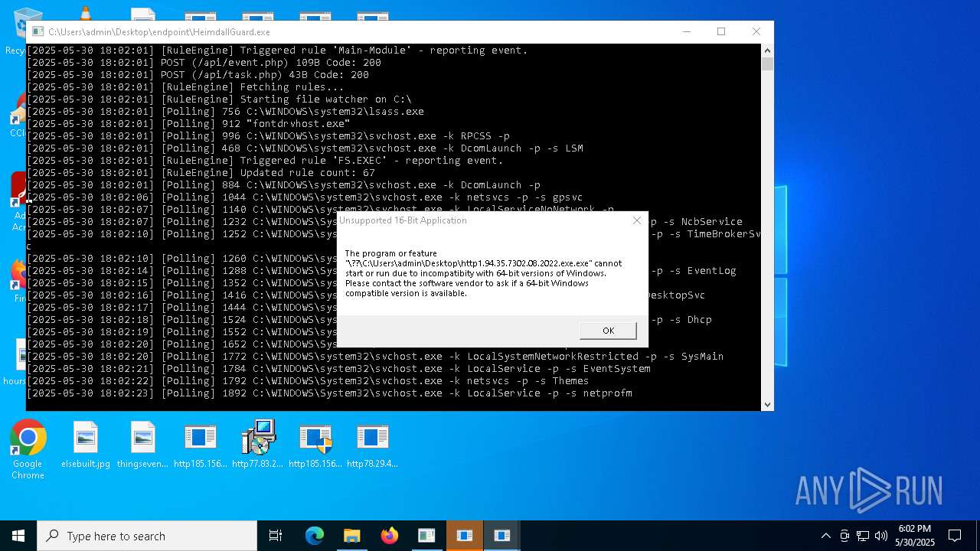Click the console scrollbar up arrow

(x=767, y=51)
